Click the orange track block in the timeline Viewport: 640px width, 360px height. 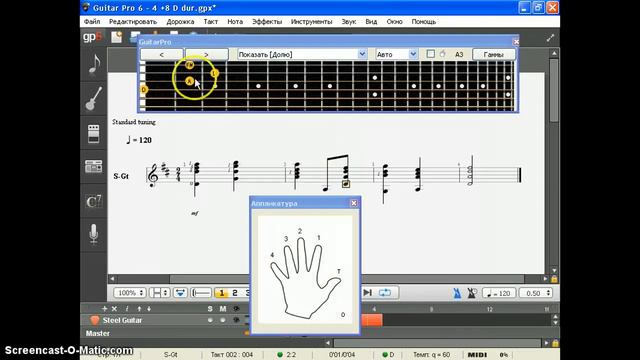[372, 320]
